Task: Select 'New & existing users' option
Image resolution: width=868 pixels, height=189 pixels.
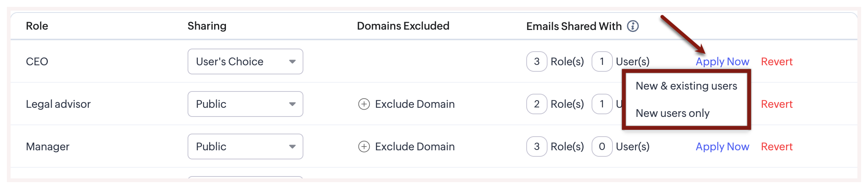Action: tap(686, 86)
